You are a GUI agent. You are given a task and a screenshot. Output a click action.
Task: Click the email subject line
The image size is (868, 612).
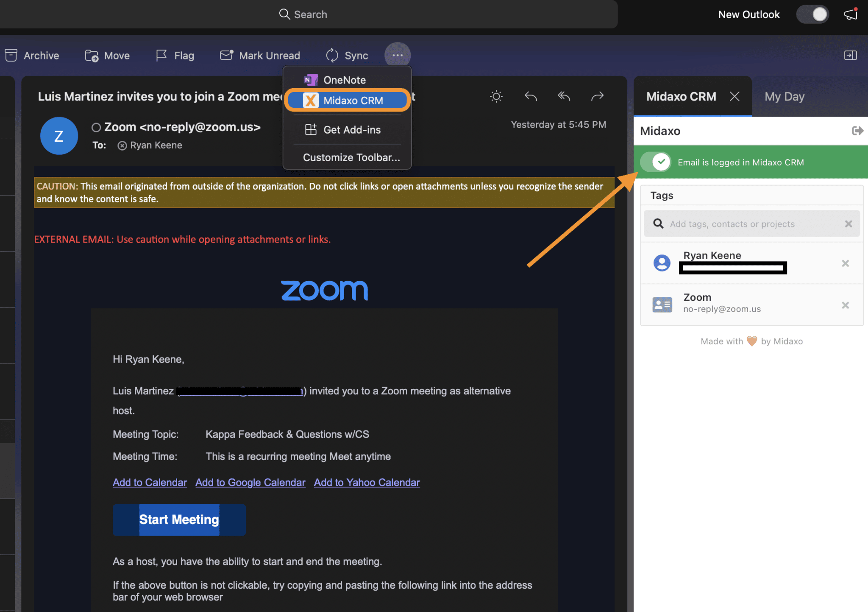[160, 97]
